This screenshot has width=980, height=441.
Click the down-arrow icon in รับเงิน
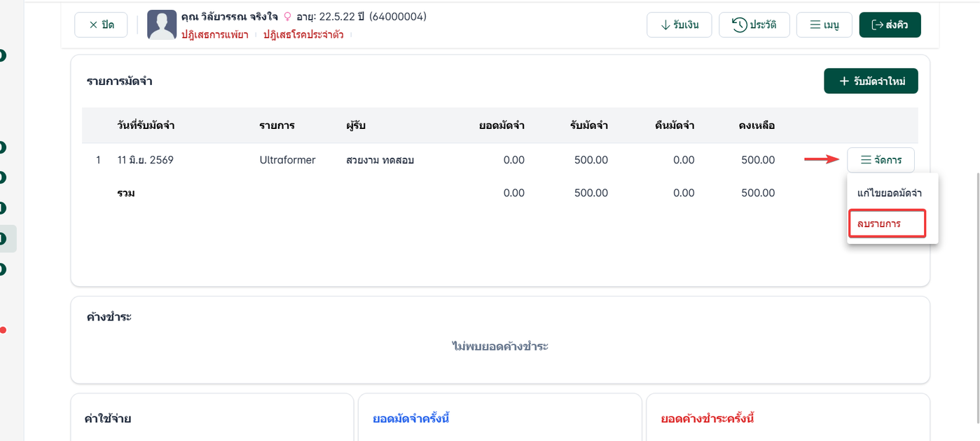tap(665, 25)
